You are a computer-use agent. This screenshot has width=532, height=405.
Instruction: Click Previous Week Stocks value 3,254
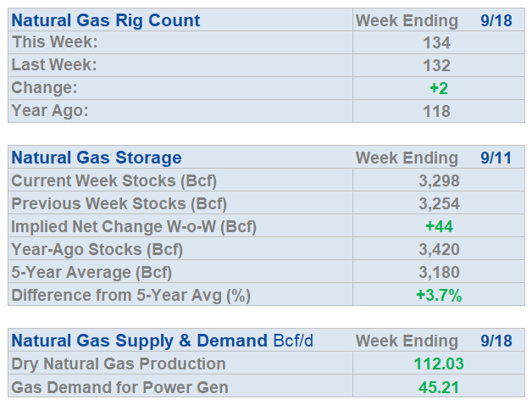coord(439,203)
